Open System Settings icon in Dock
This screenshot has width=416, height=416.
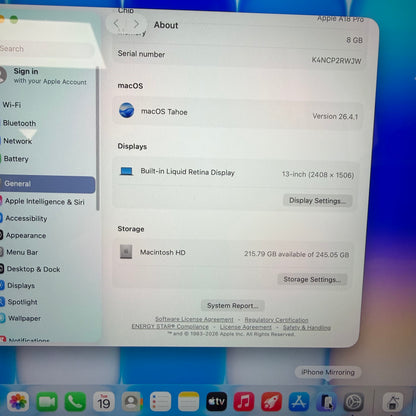click(x=353, y=402)
